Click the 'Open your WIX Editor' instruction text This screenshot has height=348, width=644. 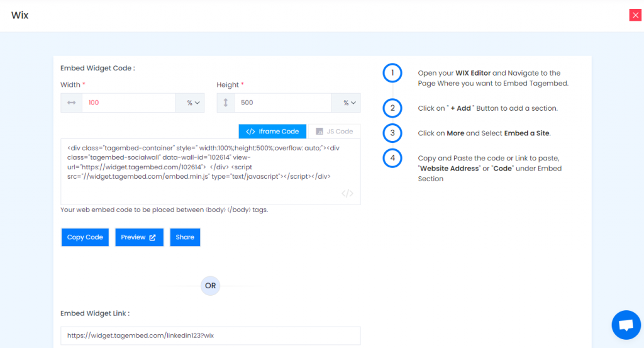pos(493,78)
